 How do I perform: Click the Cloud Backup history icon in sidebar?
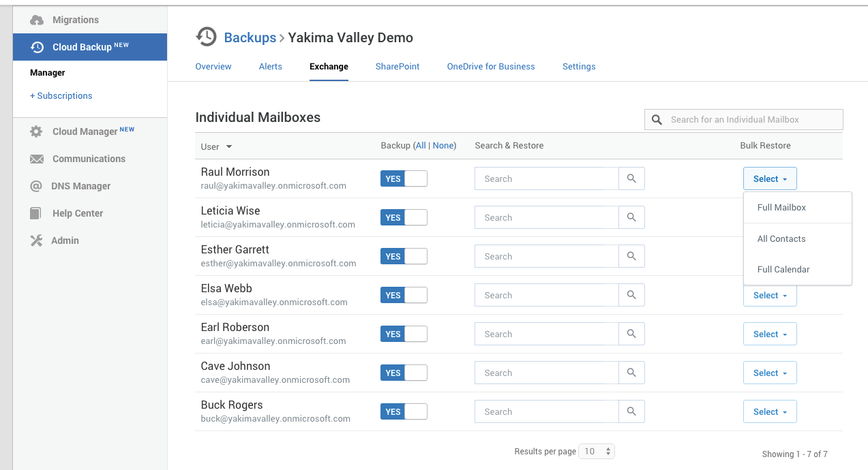point(37,47)
